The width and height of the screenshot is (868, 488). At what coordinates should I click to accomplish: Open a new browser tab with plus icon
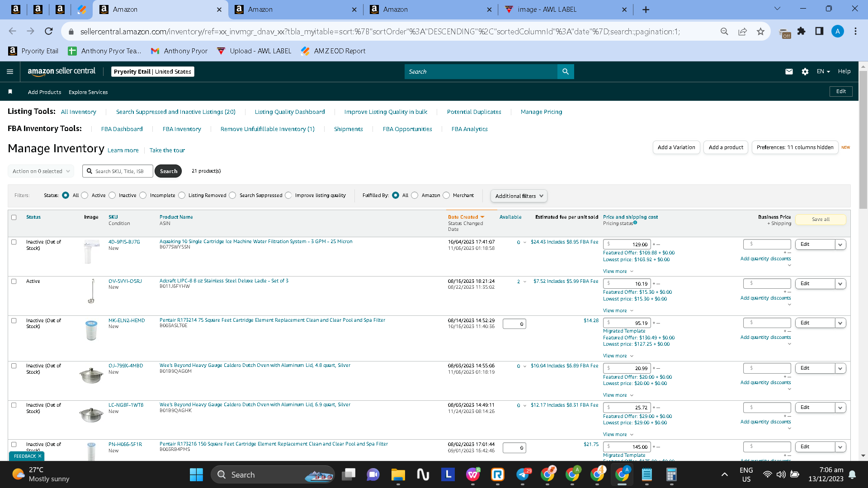pyautogui.click(x=646, y=9)
